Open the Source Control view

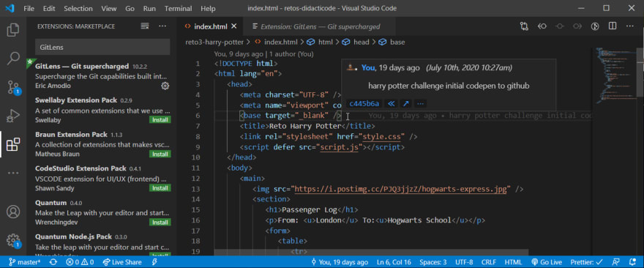pyautogui.click(x=13, y=87)
